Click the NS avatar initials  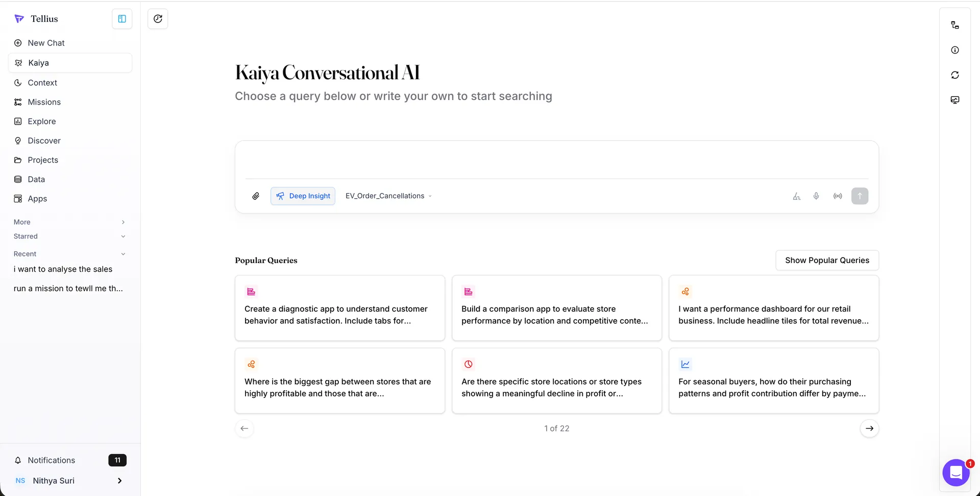[x=20, y=481]
